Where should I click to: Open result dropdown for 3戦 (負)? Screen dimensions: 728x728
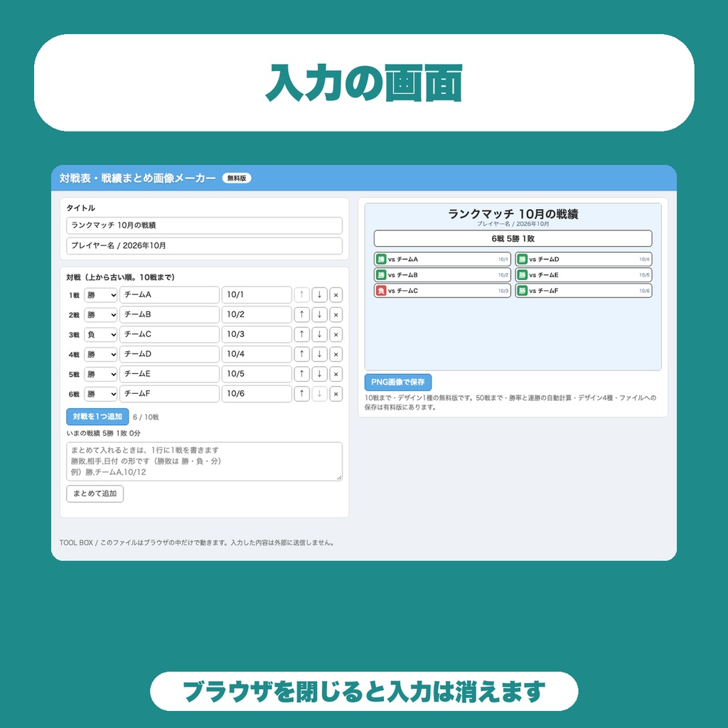click(x=100, y=334)
